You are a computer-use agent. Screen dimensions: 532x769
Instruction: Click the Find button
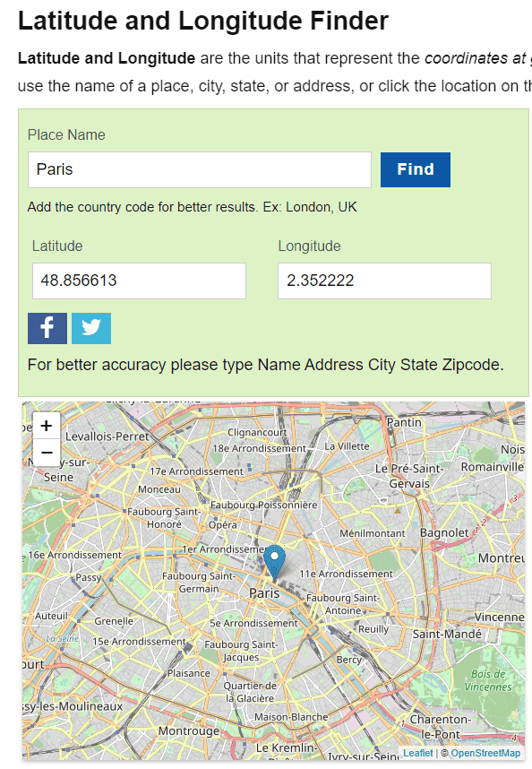click(415, 168)
